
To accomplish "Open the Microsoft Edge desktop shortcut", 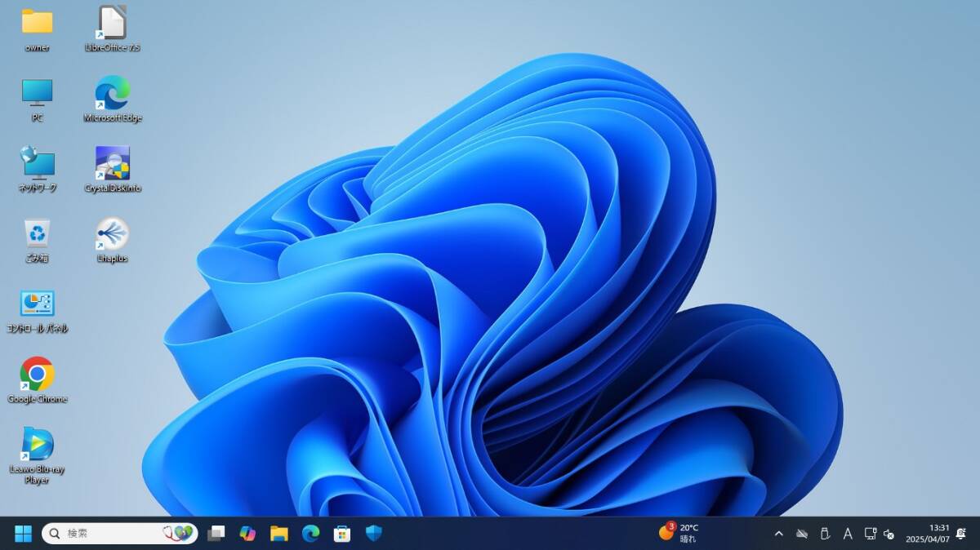I will click(x=112, y=96).
